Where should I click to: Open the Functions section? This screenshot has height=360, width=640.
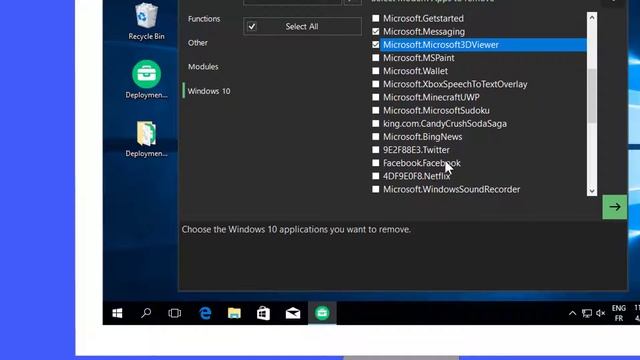(204, 19)
